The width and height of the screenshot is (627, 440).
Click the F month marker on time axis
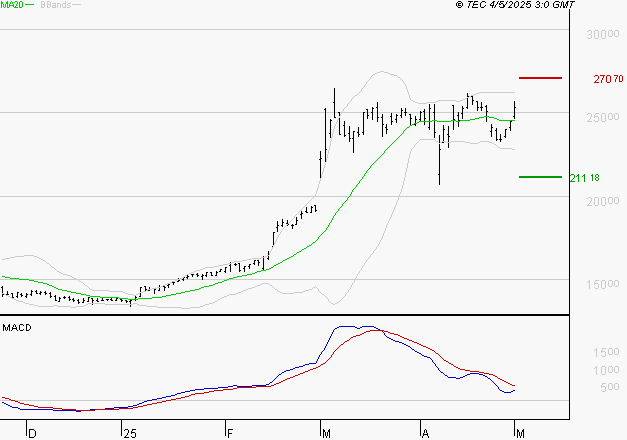230,434
